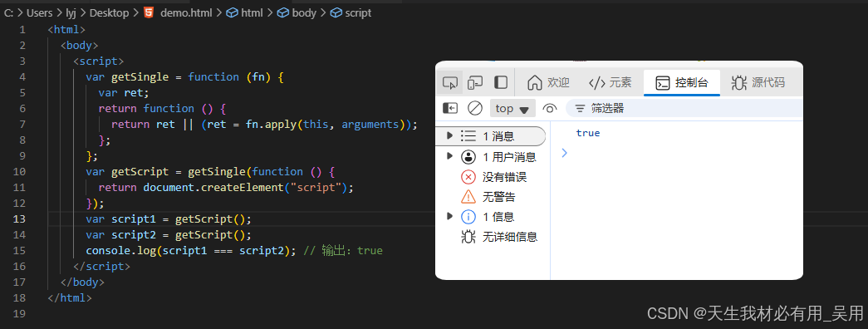The image size is (868, 329).
Task: Click the demo.html breadcrumb
Action: coord(186,12)
